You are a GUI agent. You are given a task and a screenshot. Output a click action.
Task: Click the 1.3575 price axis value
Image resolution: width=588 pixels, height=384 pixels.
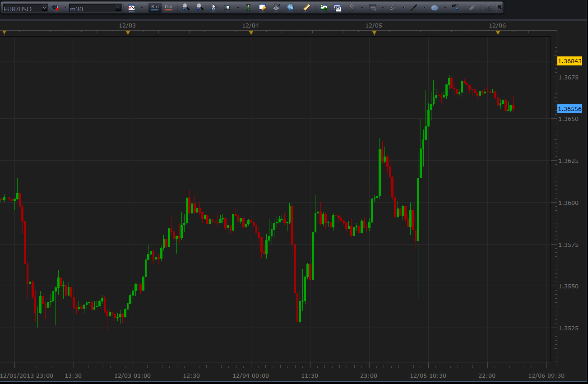tap(569, 245)
